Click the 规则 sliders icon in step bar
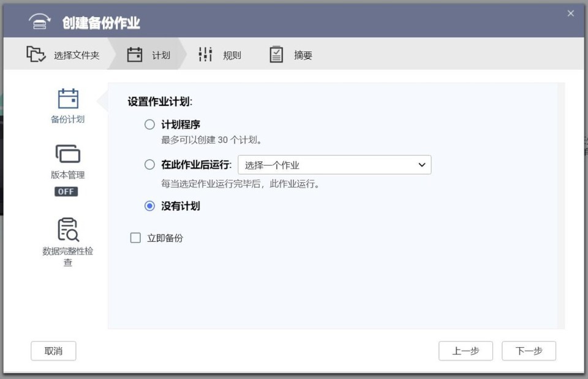 click(x=204, y=54)
